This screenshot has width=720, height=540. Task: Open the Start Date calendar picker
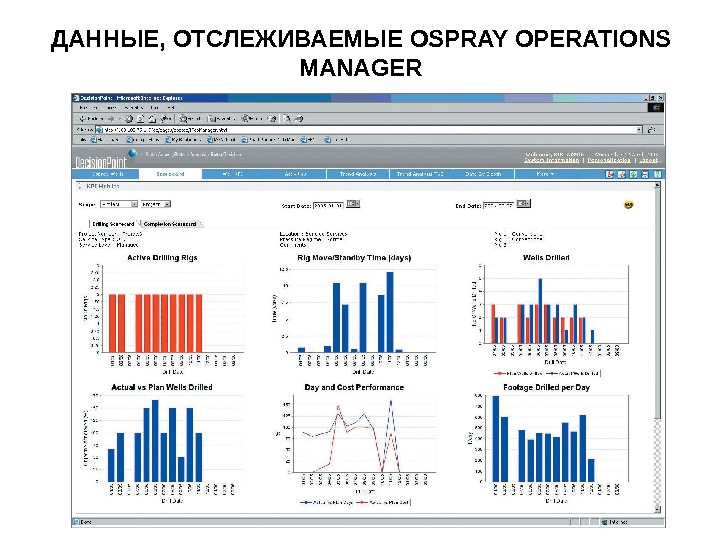coord(353,203)
